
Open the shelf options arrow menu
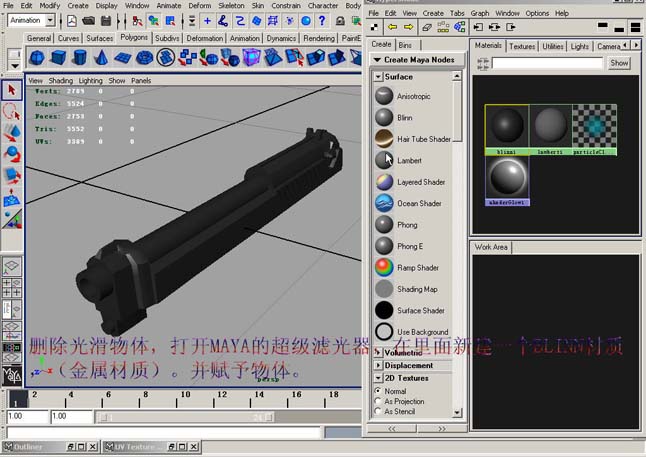coord(15,66)
